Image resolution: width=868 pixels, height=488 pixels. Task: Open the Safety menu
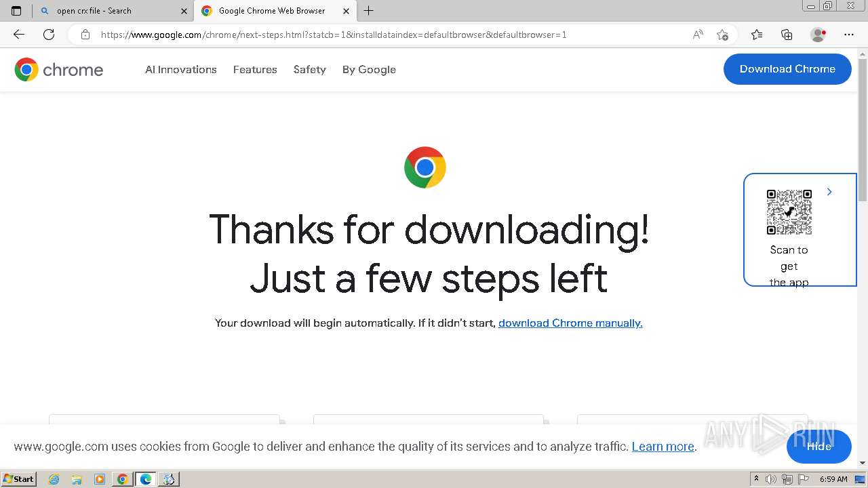pos(310,69)
